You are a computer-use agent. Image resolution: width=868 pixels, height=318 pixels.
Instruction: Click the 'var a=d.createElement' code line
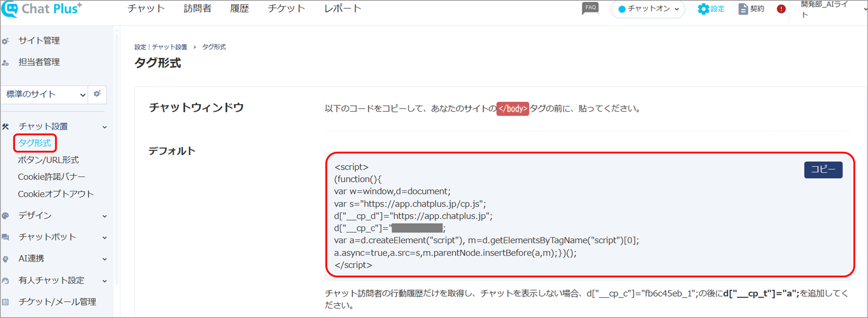click(486, 240)
